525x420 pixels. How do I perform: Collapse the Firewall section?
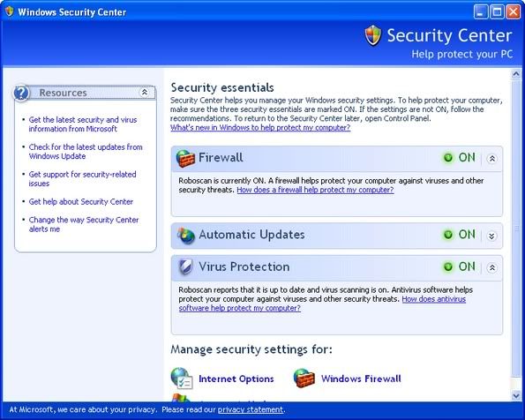[x=491, y=159]
